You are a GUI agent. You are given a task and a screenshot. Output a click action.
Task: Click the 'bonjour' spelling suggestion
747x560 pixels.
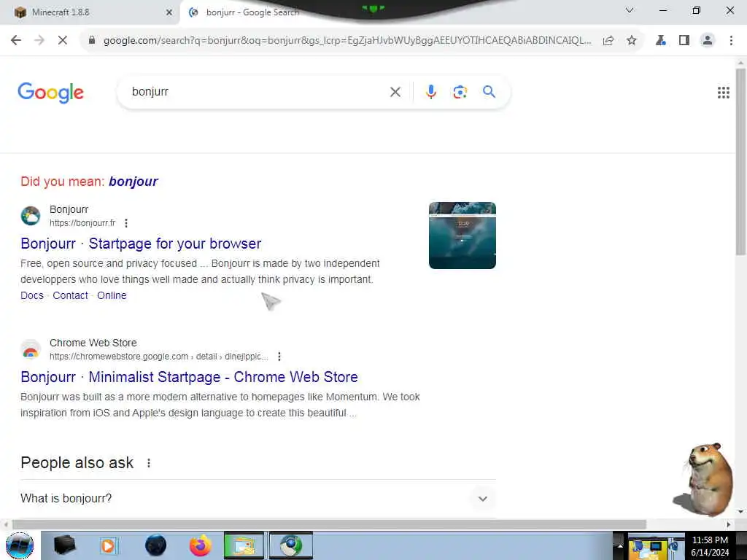pos(133,182)
